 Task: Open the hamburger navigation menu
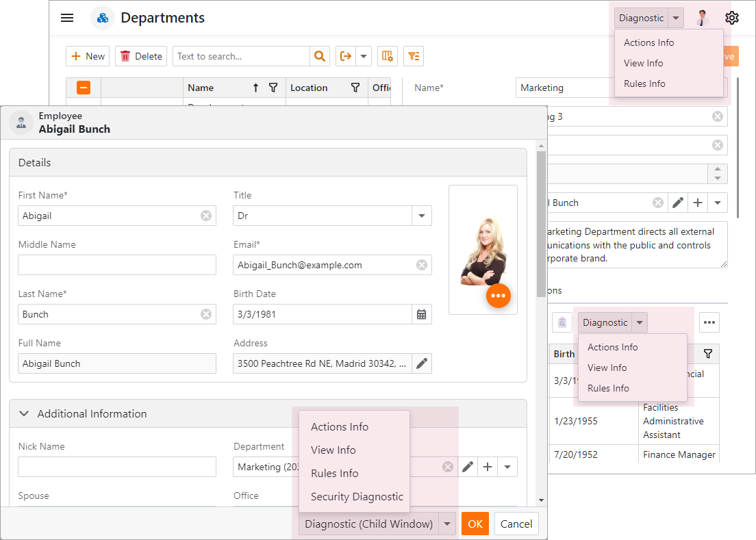[67, 18]
